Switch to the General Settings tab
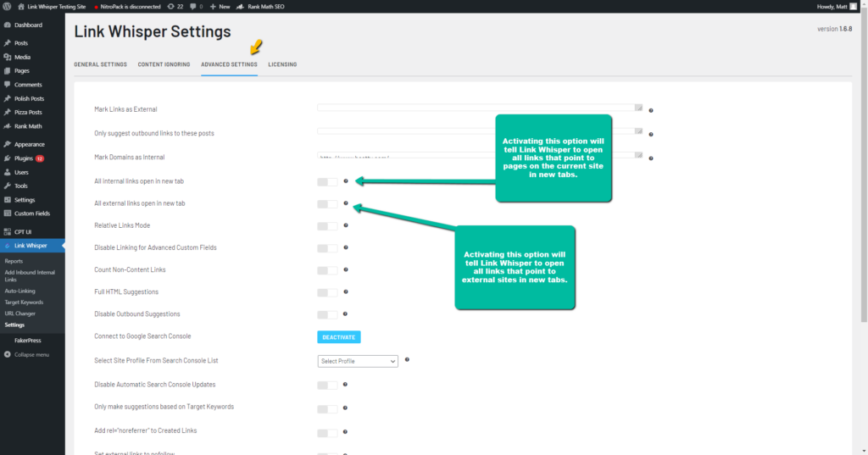This screenshot has height=455, width=868. tap(100, 64)
